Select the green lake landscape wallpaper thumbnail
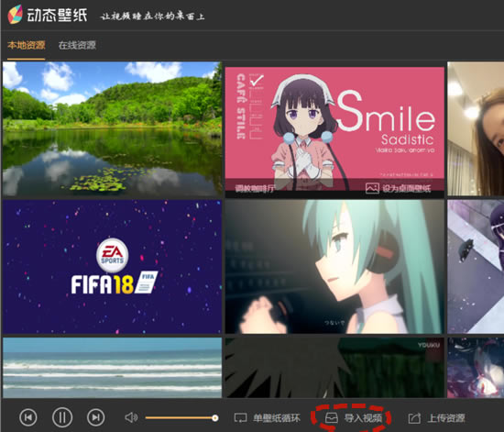 coord(112,129)
